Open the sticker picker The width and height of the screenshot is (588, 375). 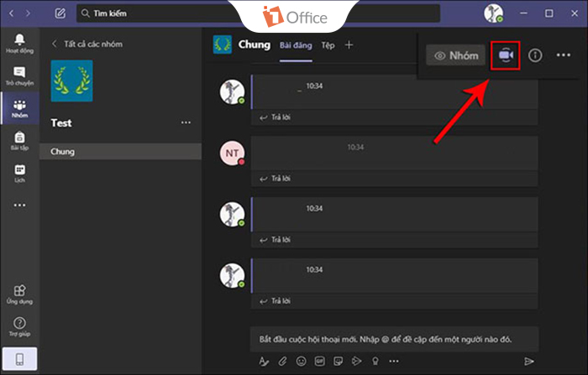338,361
